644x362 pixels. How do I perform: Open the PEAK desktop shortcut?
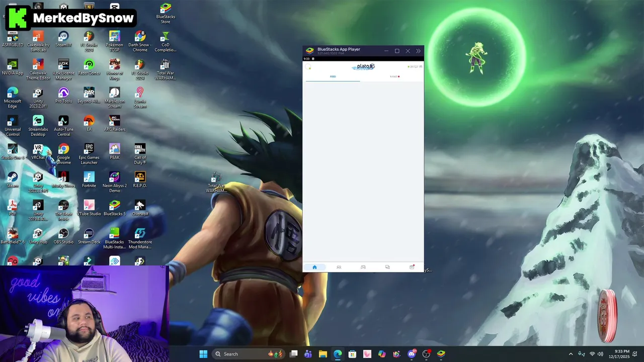tap(115, 152)
